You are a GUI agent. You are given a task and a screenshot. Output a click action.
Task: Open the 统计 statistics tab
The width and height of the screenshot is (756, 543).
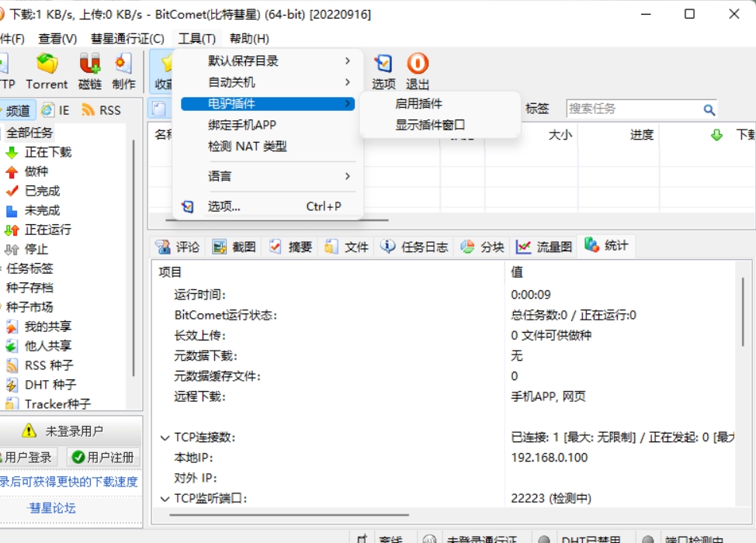[606, 245]
